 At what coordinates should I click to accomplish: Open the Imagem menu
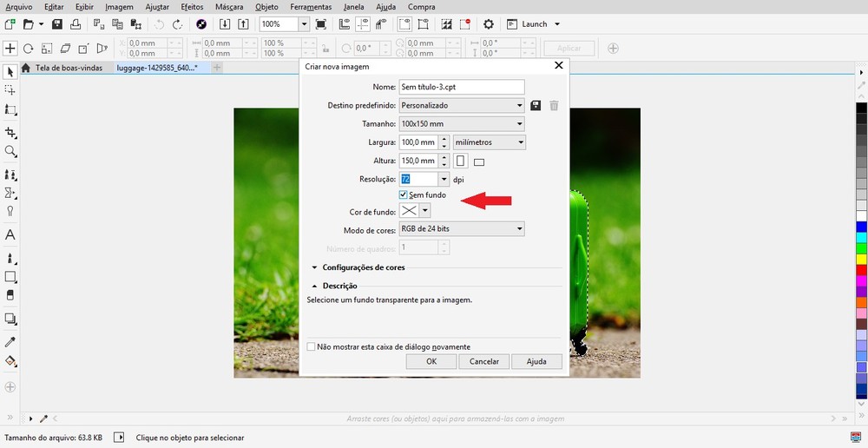point(119,7)
